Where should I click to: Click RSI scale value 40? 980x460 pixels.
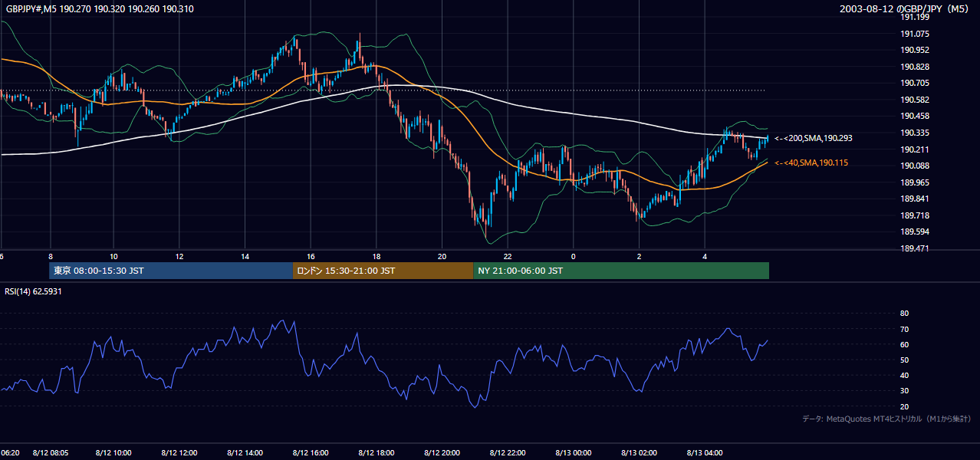click(904, 376)
